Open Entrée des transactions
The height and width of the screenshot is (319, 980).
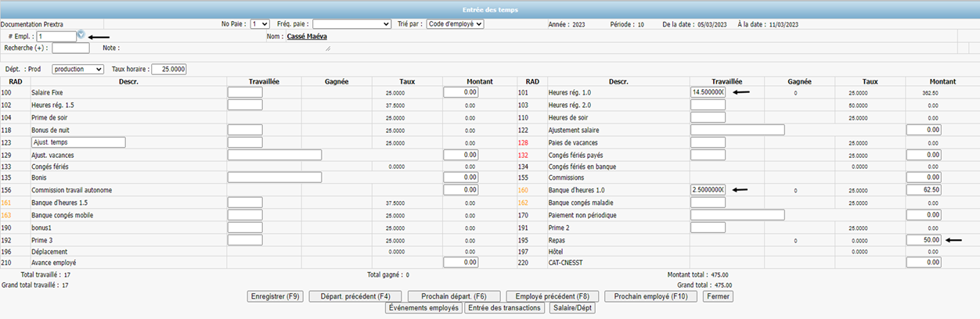pyautogui.click(x=505, y=309)
